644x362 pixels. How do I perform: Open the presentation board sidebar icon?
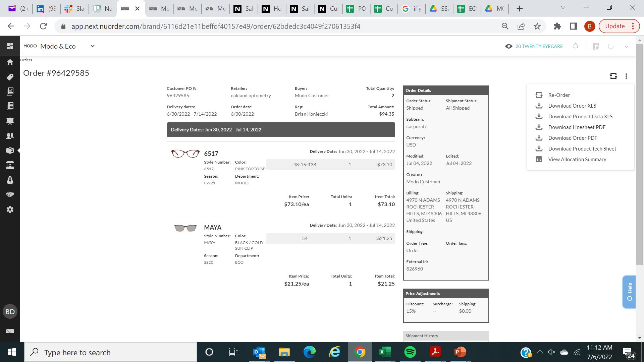(x=10, y=121)
